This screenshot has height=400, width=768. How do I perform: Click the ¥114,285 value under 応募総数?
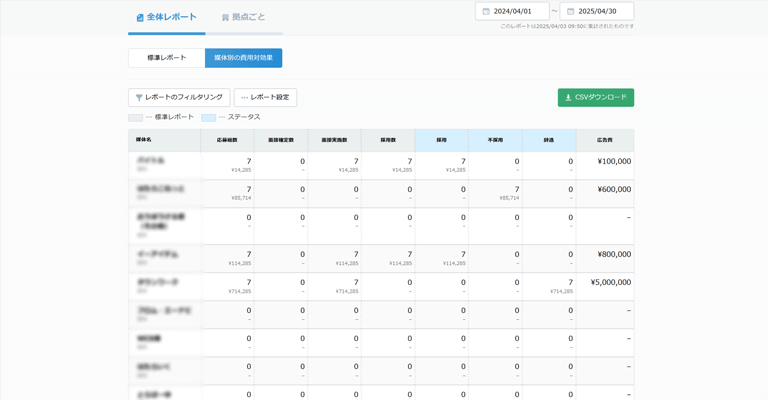click(x=240, y=263)
